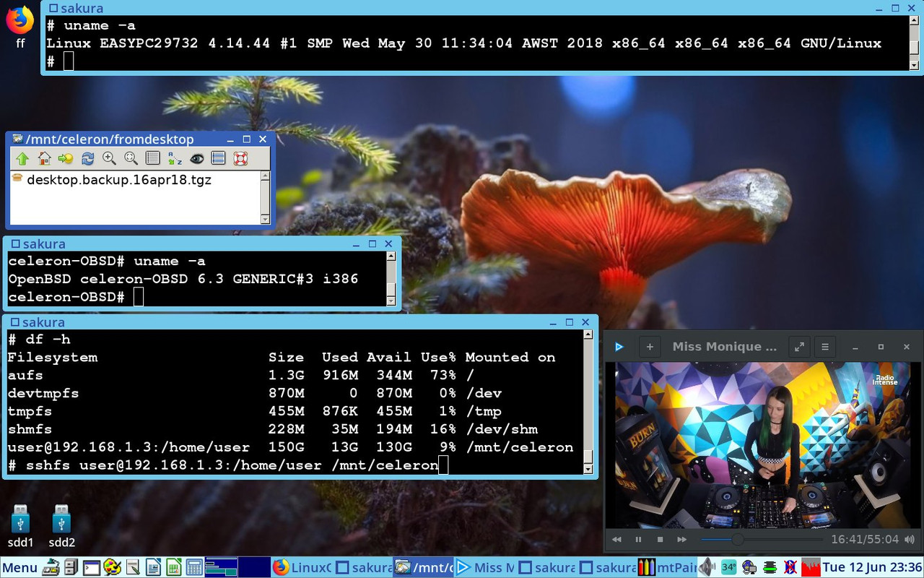Click the 34° temperature tray indicator
The width and height of the screenshot is (924, 578).
[x=728, y=568]
